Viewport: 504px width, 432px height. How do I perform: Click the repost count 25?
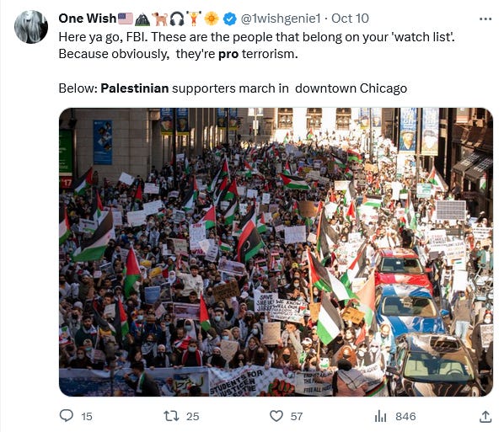(192, 417)
